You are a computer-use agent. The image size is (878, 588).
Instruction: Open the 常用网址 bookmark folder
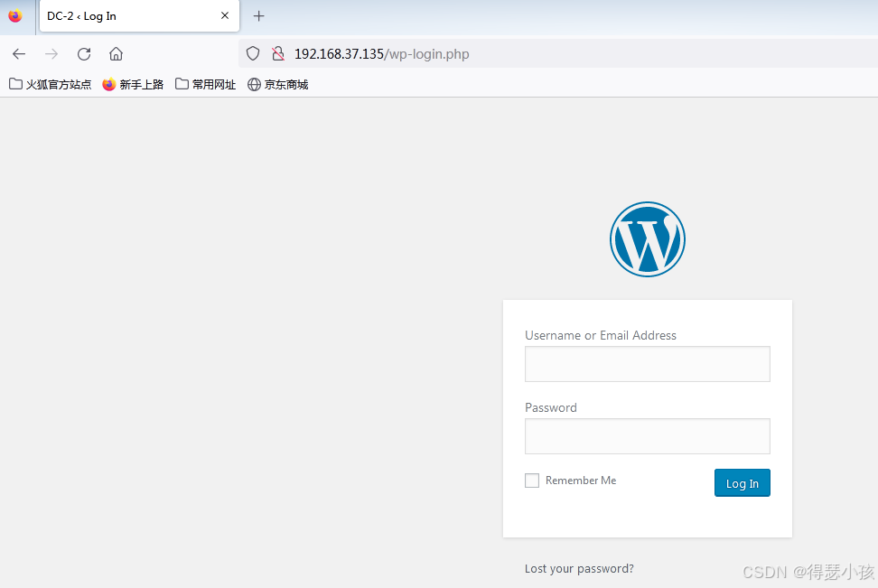coord(206,84)
